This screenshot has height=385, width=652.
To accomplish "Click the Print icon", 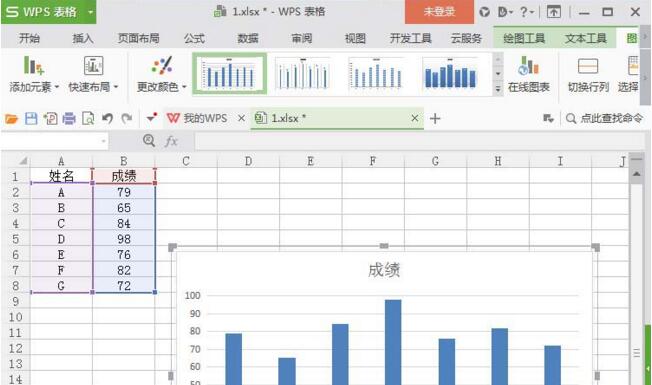I will point(69,119).
